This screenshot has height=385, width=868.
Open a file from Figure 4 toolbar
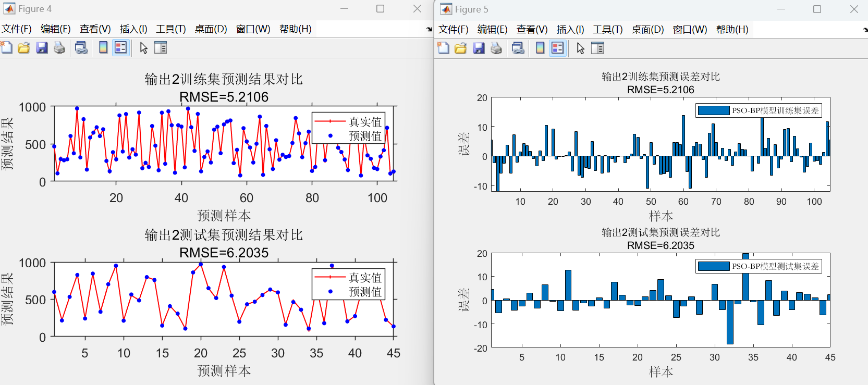tap(24, 48)
